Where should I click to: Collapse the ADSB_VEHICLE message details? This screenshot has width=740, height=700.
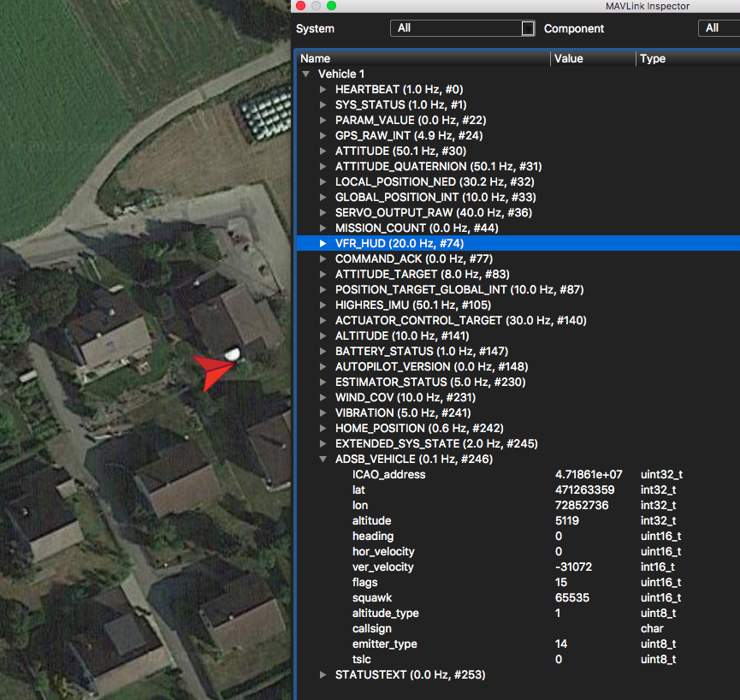[323, 459]
